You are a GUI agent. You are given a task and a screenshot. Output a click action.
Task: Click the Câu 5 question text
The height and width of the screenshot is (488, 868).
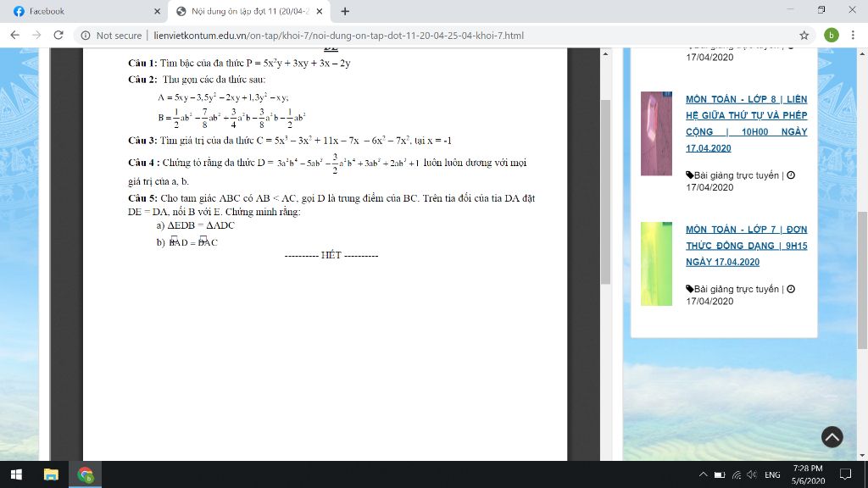[x=331, y=205]
